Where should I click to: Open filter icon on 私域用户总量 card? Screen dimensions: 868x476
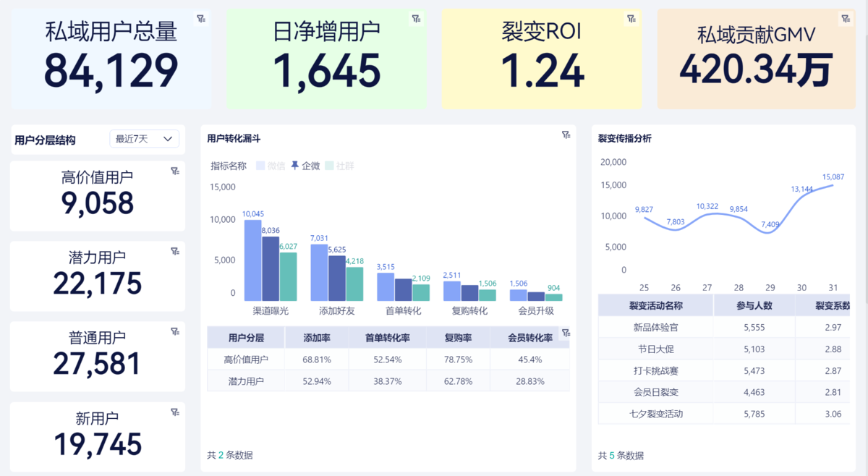tap(200, 19)
